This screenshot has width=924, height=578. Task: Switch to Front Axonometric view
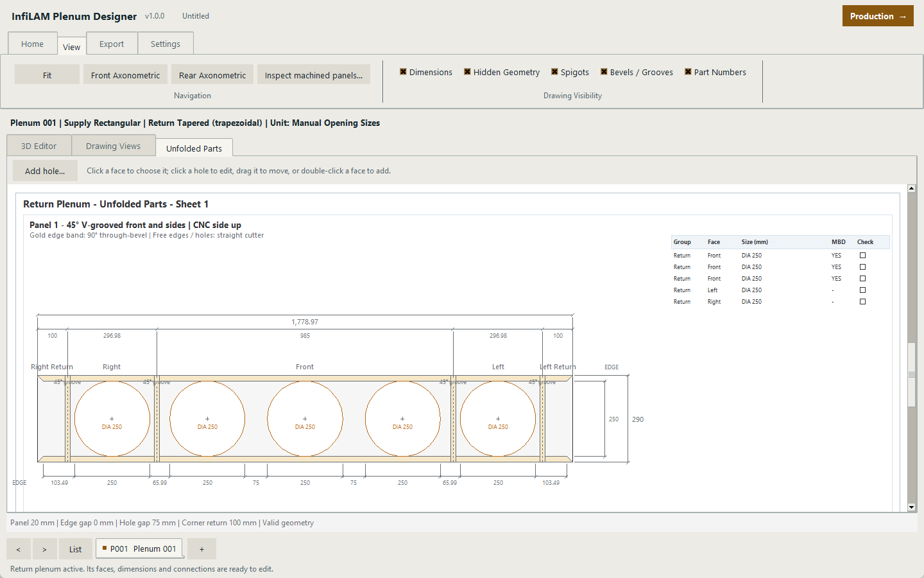pos(125,74)
